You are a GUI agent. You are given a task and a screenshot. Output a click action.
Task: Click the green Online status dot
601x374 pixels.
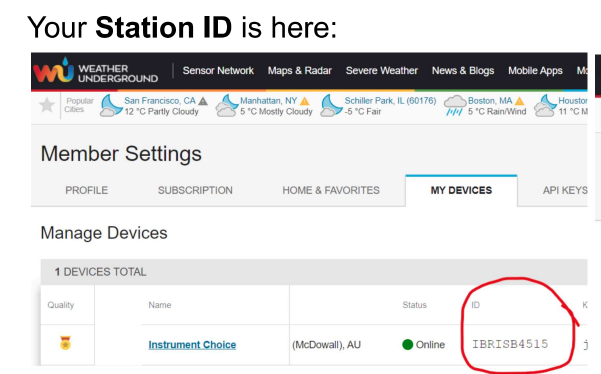tap(407, 344)
